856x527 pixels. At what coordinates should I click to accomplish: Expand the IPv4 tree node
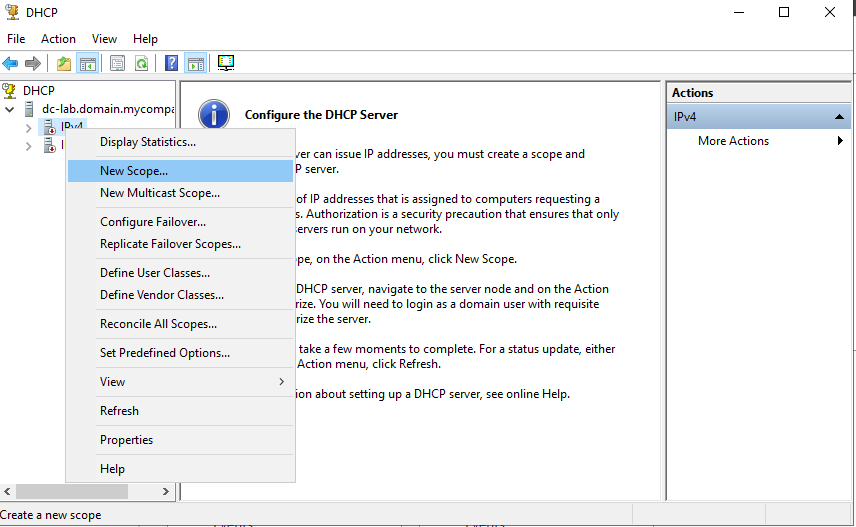[28, 127]
